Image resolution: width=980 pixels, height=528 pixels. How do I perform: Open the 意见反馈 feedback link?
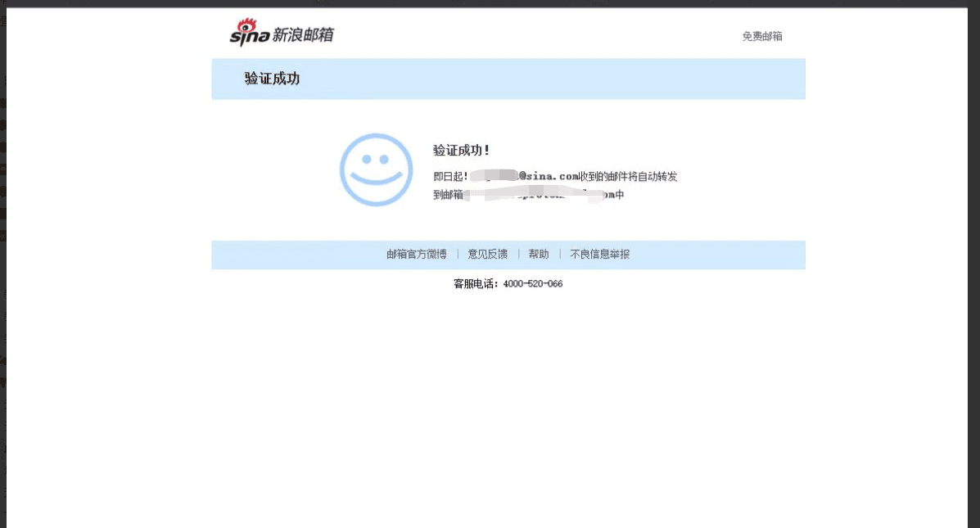[486, 254]
